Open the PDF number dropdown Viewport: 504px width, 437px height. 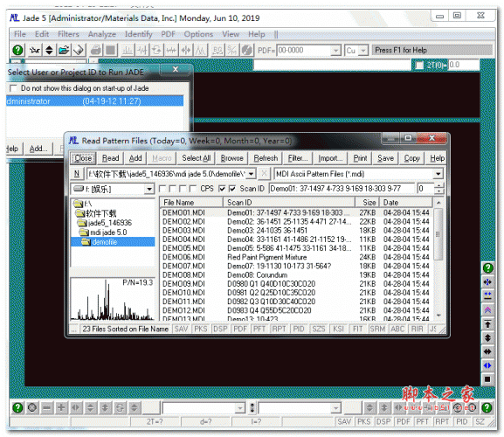point(335,51)
